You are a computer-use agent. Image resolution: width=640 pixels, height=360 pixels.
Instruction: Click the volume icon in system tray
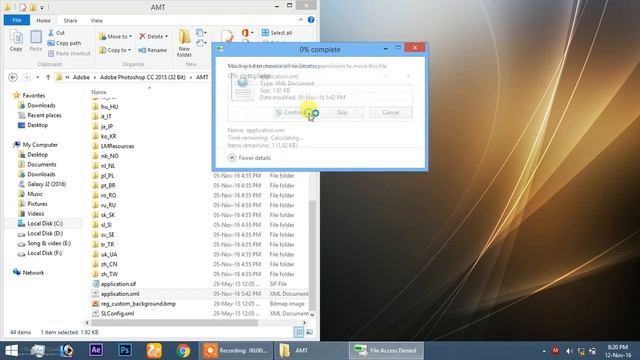(x=569, y=351)
